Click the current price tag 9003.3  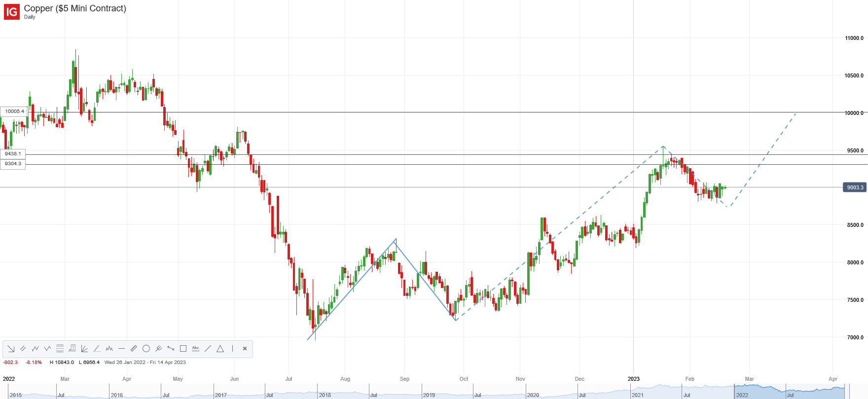pos(855,187)
